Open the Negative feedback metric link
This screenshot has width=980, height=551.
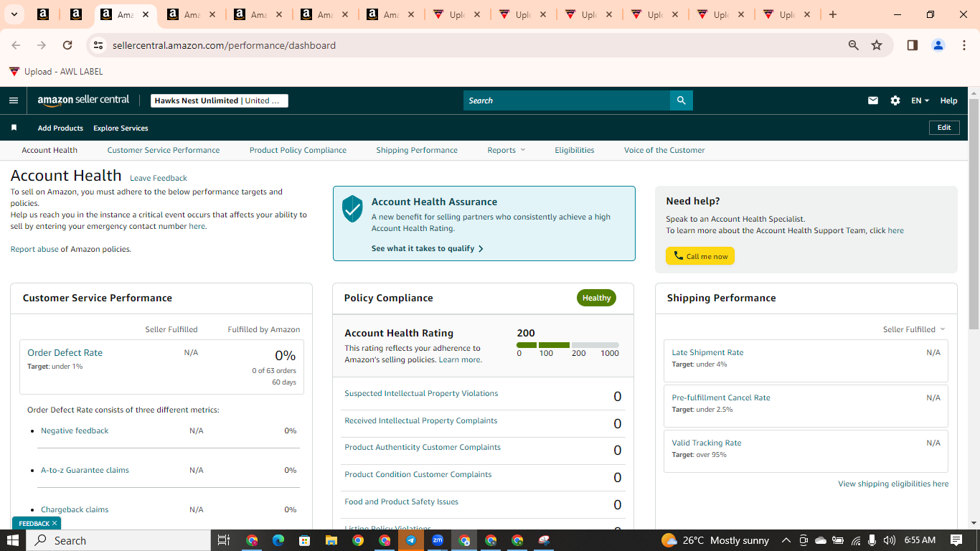click(75, 430)
